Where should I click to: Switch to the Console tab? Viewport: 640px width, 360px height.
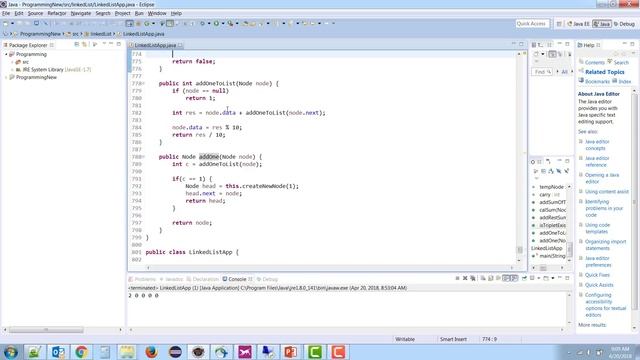tap(237, 279)
